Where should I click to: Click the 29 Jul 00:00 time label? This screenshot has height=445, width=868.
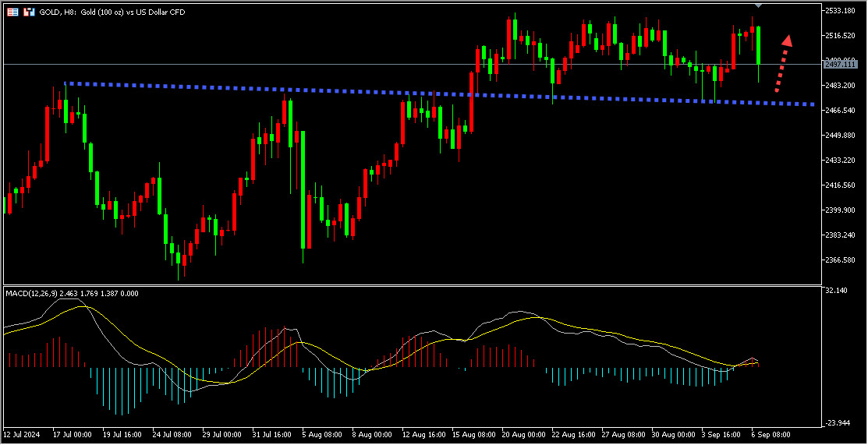click(x=222, y=435)
